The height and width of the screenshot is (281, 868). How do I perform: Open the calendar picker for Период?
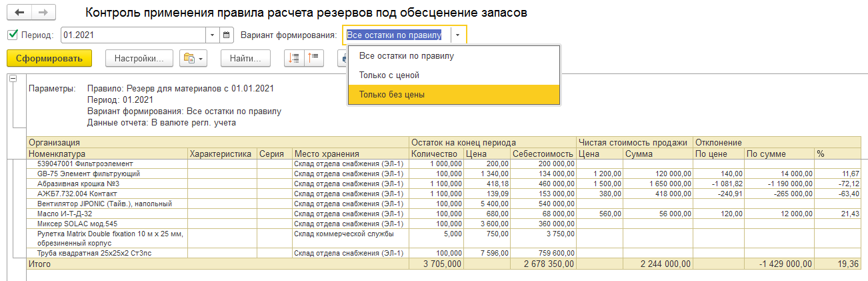[x=227, y=35]
